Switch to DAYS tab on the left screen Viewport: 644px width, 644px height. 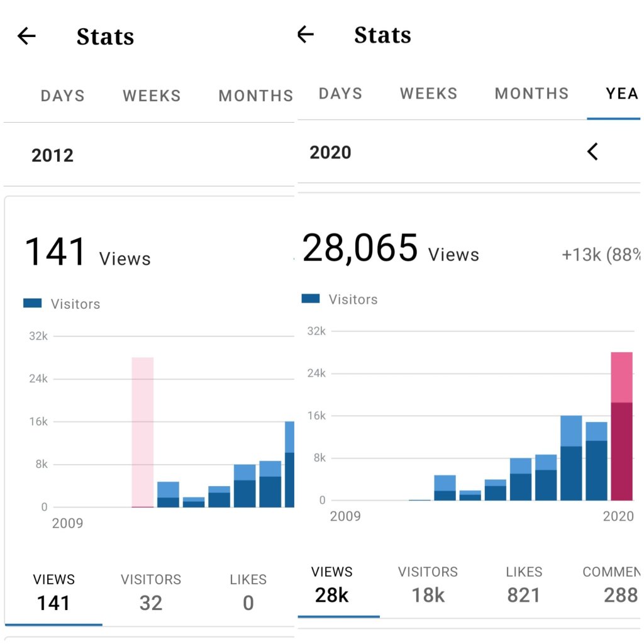[x=62, y=96]
